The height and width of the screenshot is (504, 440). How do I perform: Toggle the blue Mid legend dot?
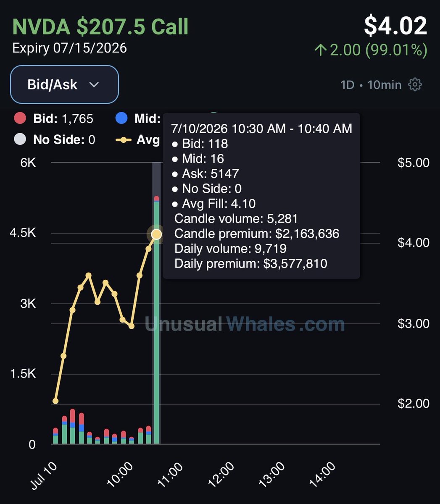(x=121, y=118)
